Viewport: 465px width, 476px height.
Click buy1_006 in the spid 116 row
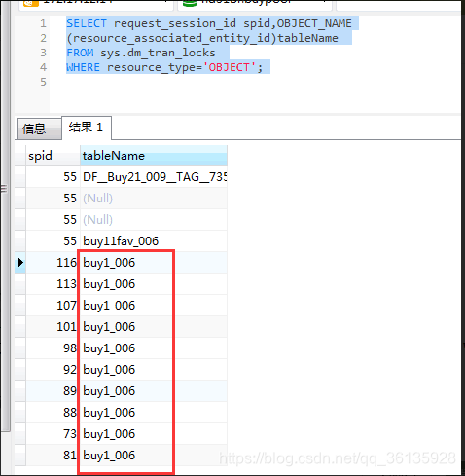(x=109, y=263)
